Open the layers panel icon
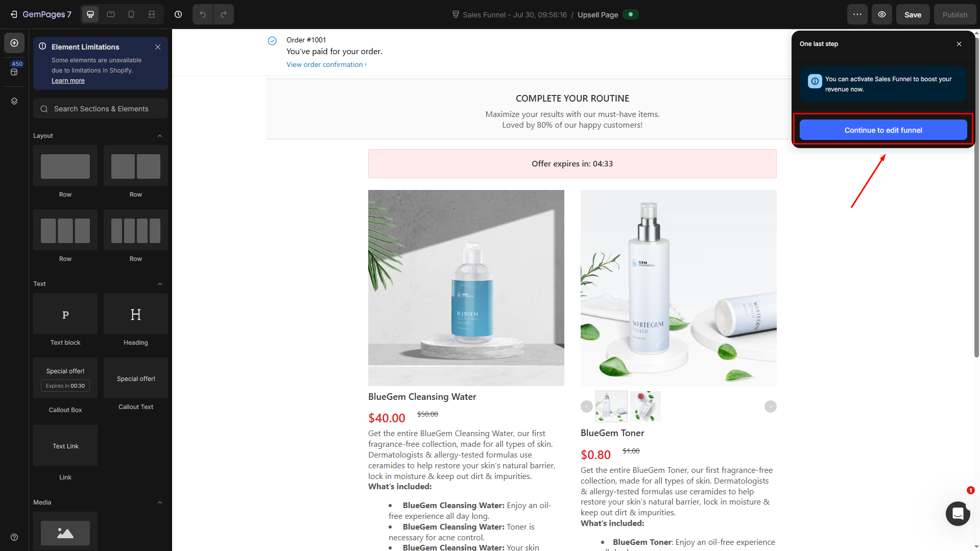The height and width of the screenshot is (551, 980). 14,101
